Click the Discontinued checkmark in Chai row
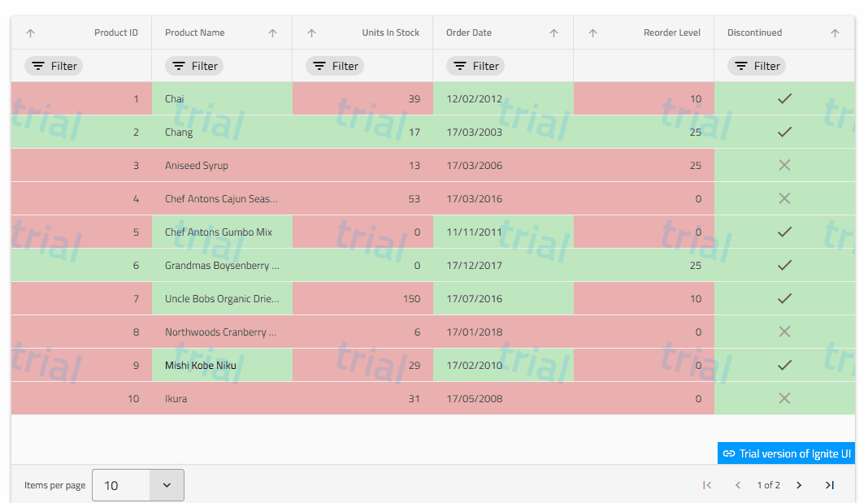The height and width of the screenshot is (503, 868). click(784, 99)
